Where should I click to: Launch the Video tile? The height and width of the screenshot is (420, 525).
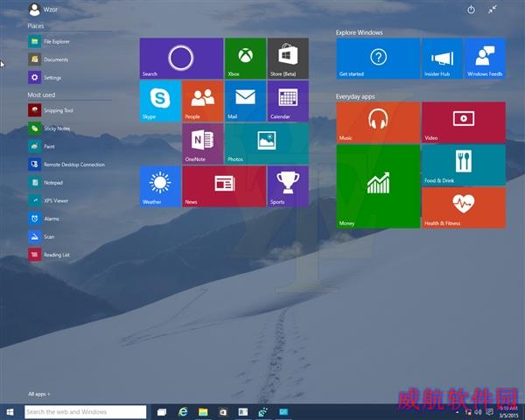(x=464, y=122)
